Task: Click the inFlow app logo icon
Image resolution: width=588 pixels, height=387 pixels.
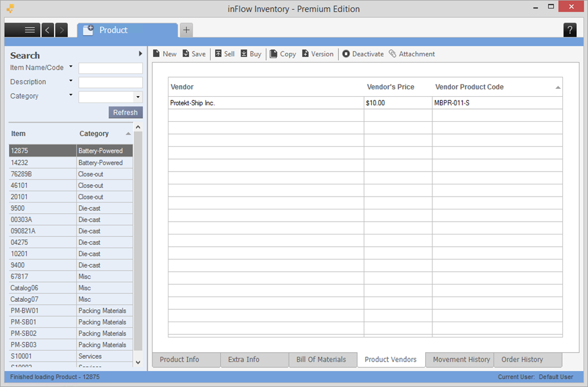Action: pos(10,8)
